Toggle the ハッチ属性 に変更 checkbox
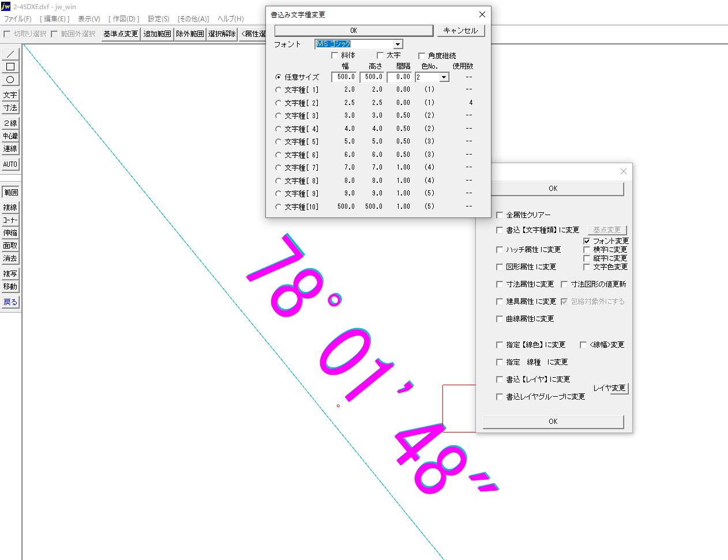Screen dimensions: 728x560 500,250
